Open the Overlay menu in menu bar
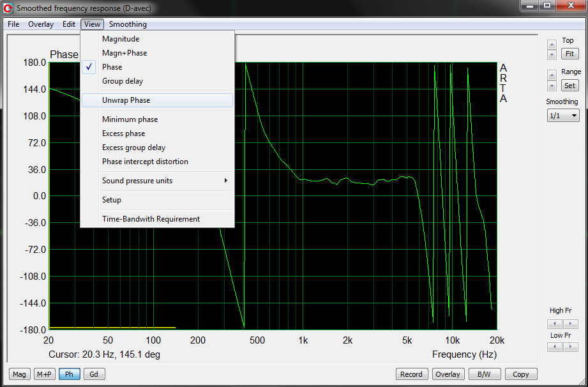 click(41, 24)
